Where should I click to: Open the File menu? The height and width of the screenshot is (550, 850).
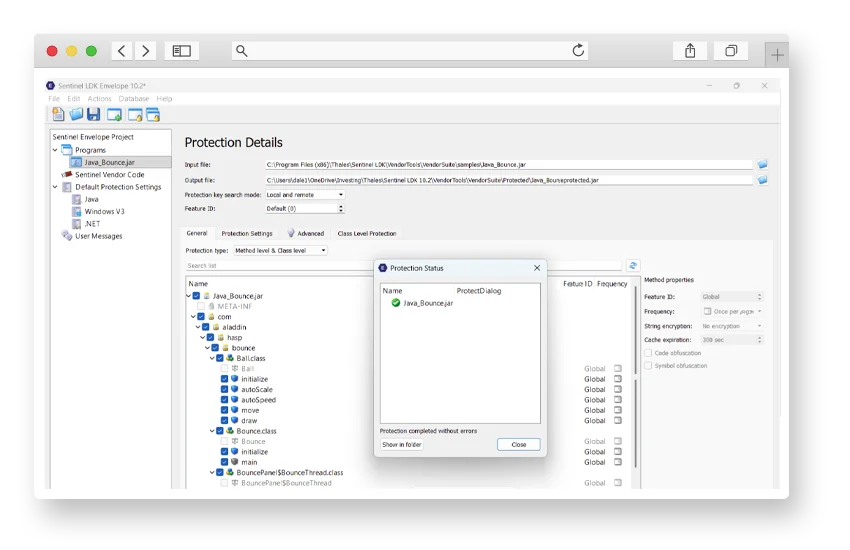[x=54, y=99]
